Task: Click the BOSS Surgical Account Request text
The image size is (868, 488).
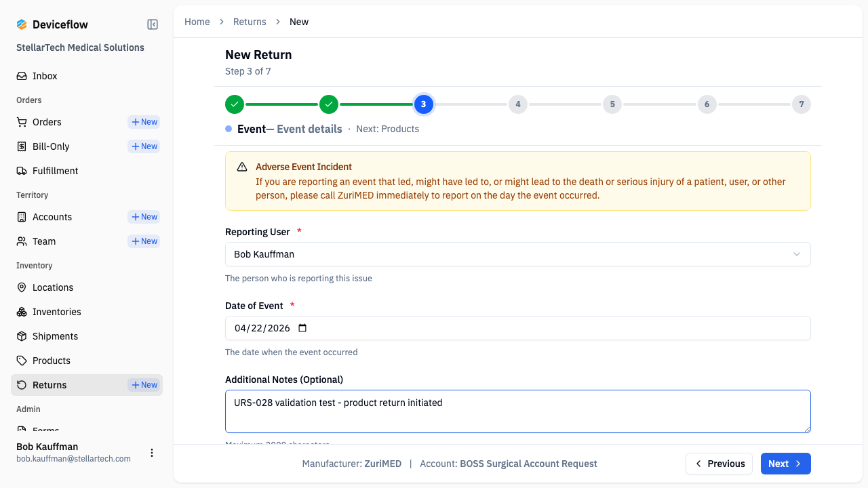Action: pyautogui.click(x=528, y=464)
